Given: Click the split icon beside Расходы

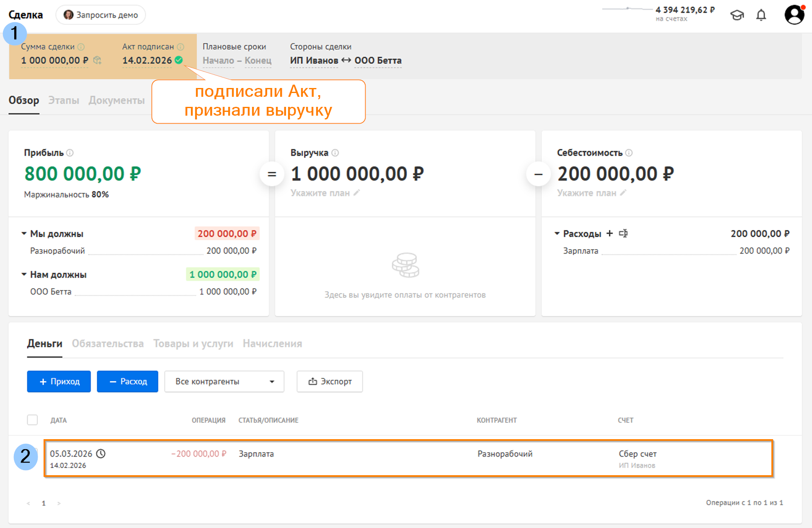Looking at the screenshot, I should click(623, 233).
